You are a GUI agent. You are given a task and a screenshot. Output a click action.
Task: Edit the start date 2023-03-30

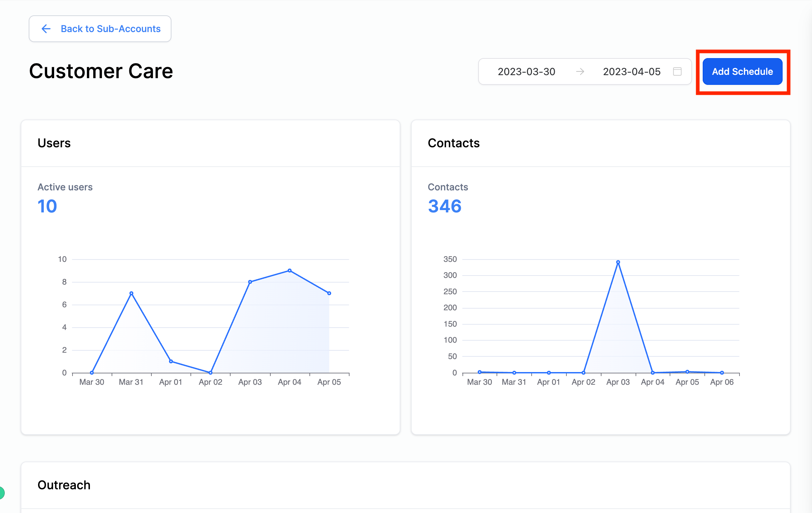point(526,72)
